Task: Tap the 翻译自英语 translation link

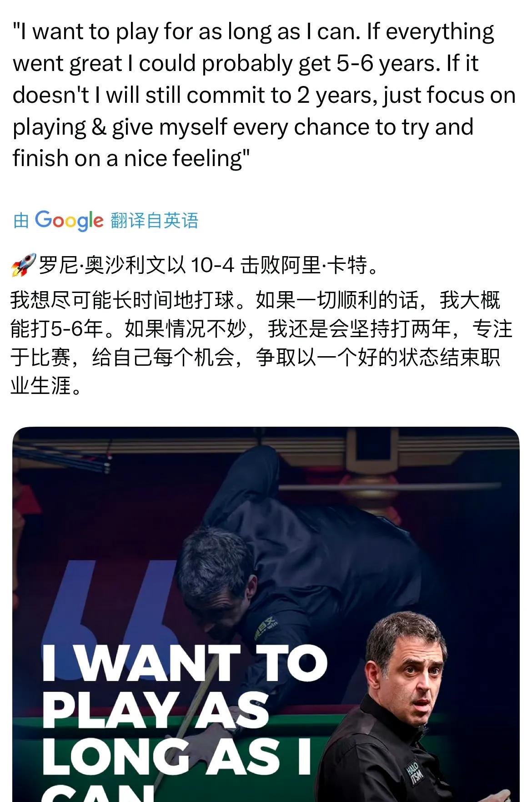Action: pyautogui.click(x=155, y=221)
